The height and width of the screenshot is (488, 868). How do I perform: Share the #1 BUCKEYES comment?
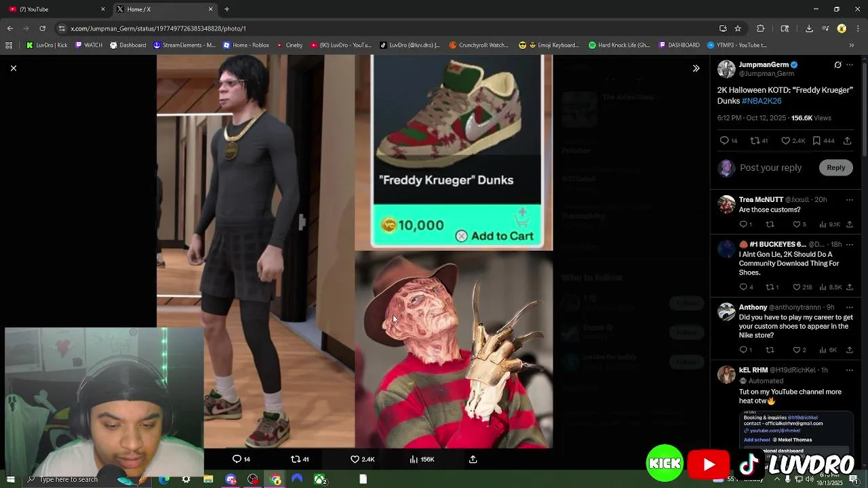click(x=850, y=287)
